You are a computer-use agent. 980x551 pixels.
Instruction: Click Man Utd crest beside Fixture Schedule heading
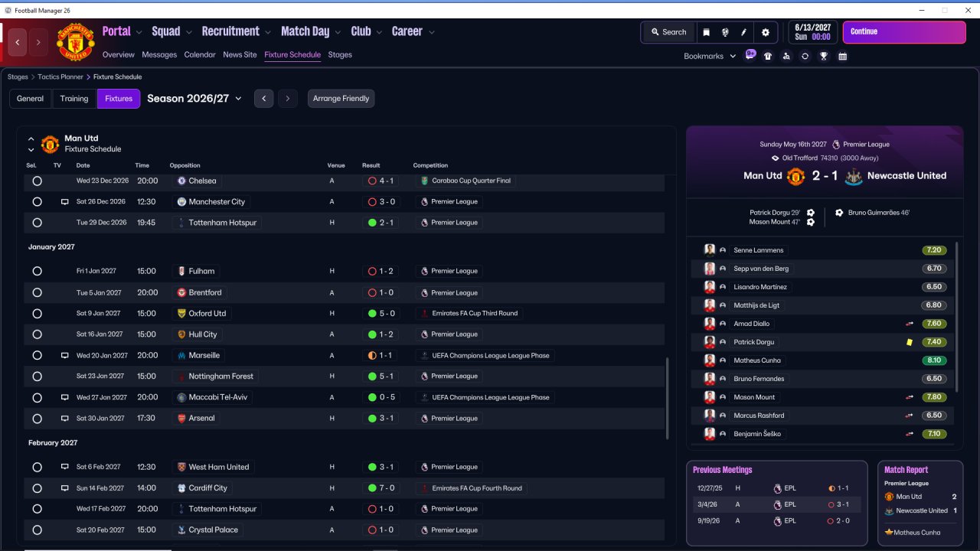(50, 144)
